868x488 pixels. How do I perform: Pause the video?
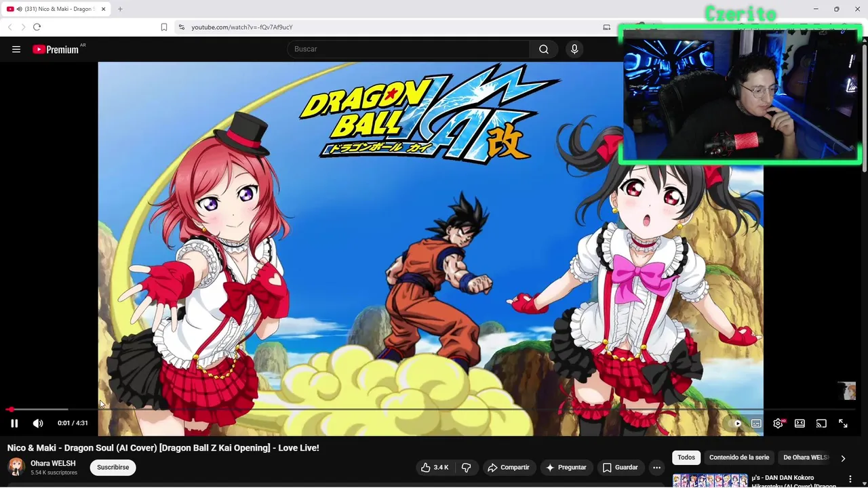[x=14, y=423]
